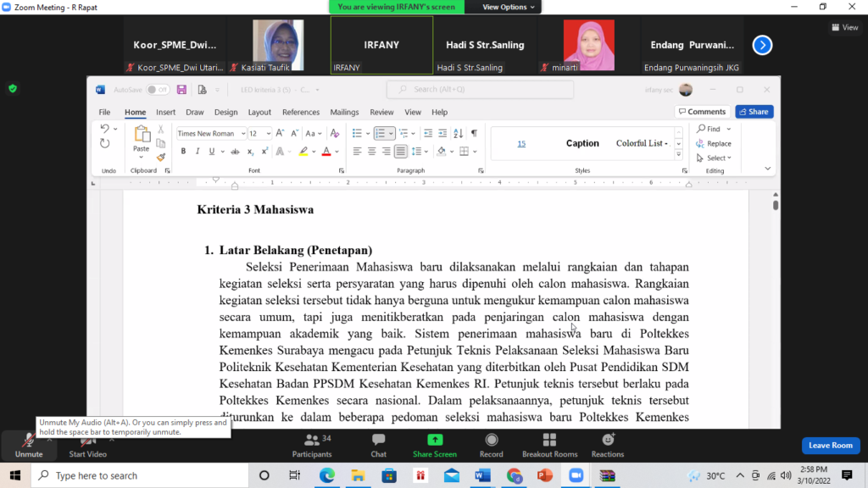This screenshot has height=488, width=868.
Task: Open paragraph shading color bucket
Action: (441, 151)
